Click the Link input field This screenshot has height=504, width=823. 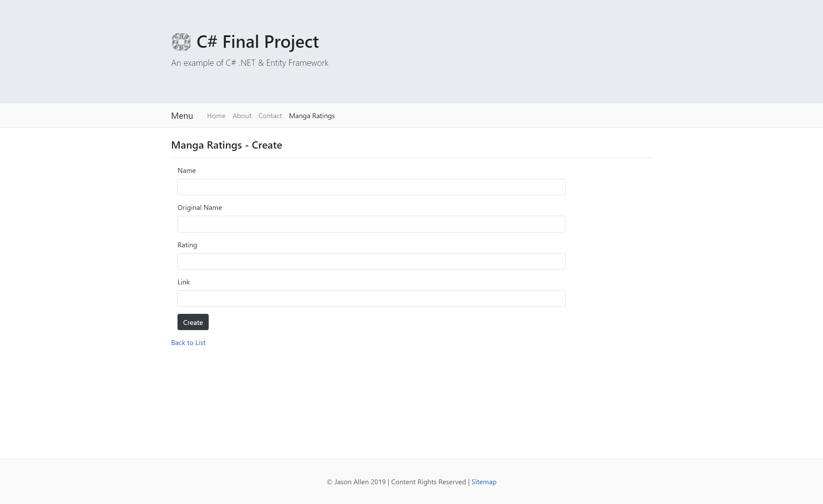click(x=371, y=298)
